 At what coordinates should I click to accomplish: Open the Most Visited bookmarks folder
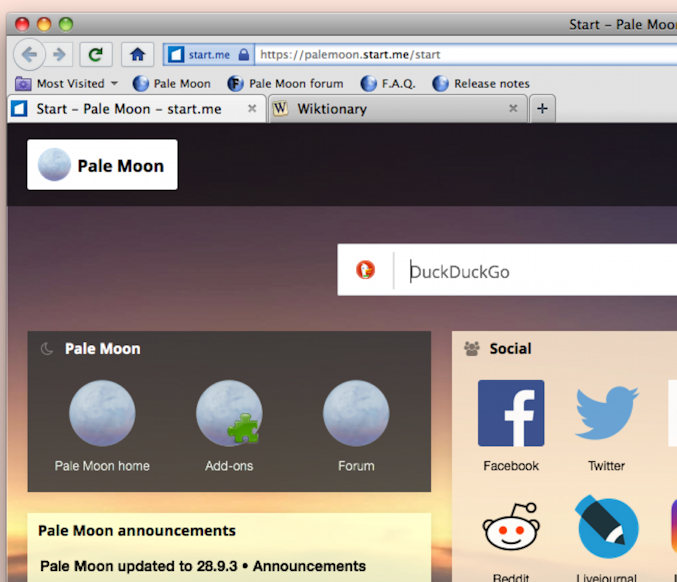(x=66, y=83)
